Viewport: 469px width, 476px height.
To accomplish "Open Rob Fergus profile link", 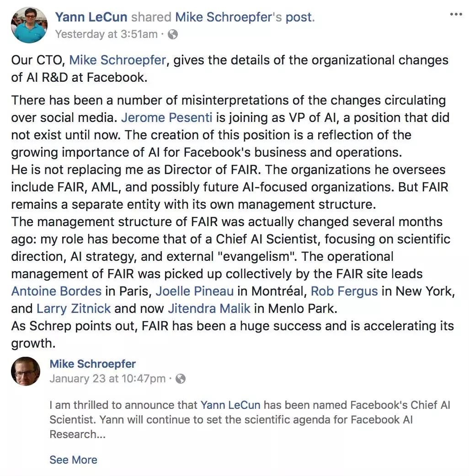I will pyautogui.click(x=344, y=291).
